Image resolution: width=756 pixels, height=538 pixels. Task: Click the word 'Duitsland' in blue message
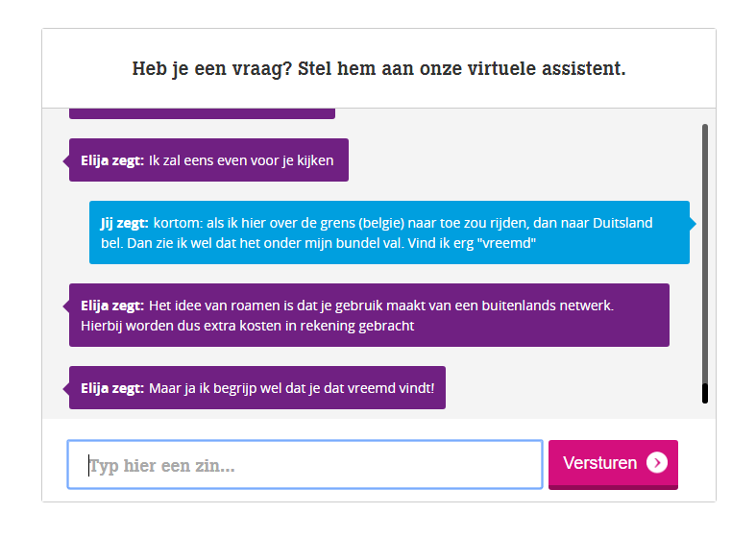point(622,223)
